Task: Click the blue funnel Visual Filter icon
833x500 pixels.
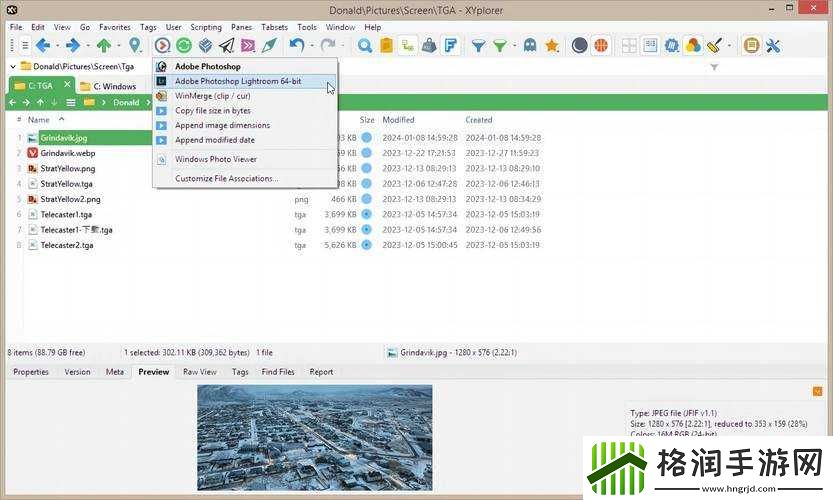Action: click(x=478, y=46)
